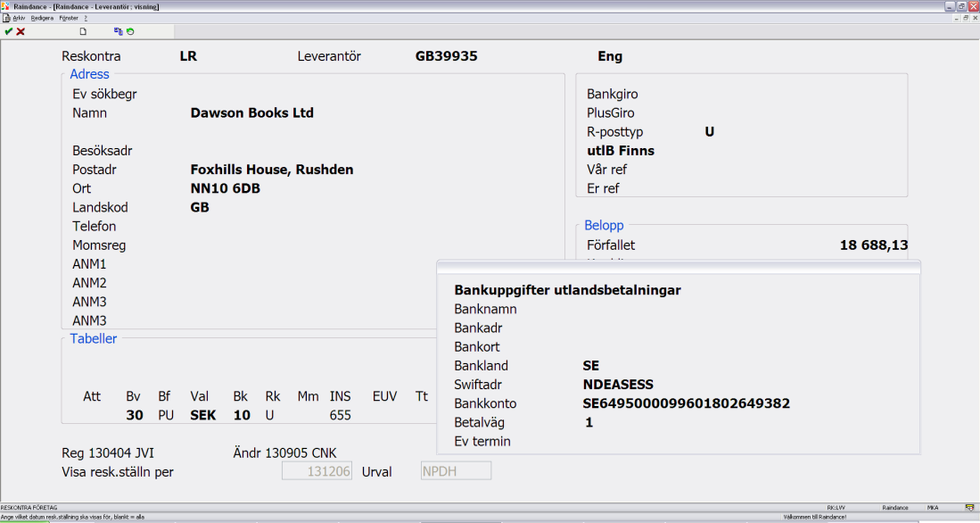Click the Ev termin label
Viewport: 980px width, 523px height.
point(482,441)
